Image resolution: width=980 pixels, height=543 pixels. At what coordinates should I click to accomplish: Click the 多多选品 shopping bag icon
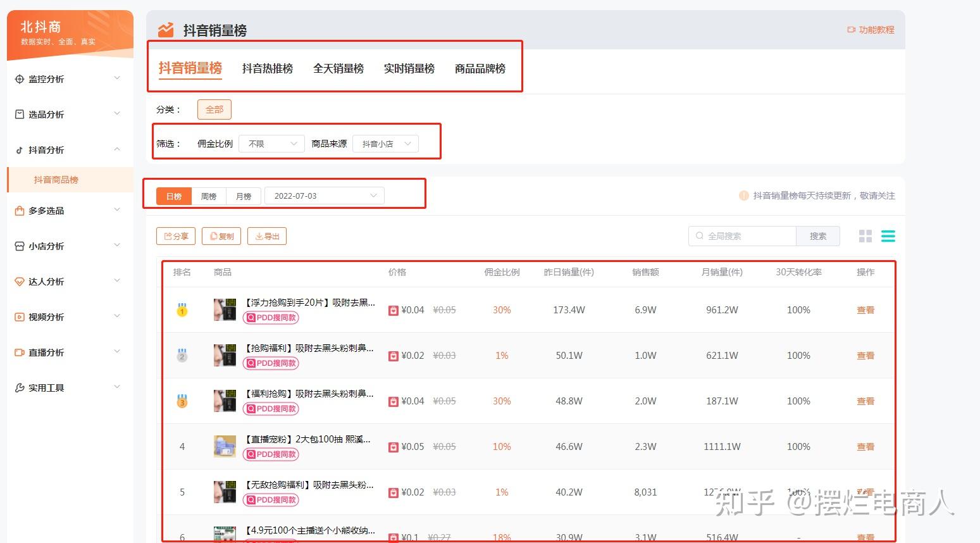20,211
